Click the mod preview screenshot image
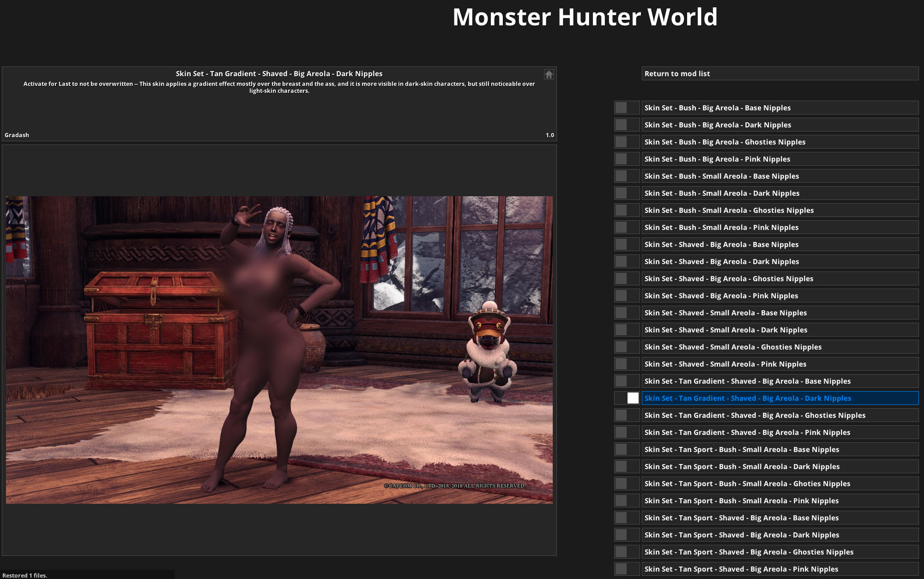924x579 pixels. (x=279, y=350)
